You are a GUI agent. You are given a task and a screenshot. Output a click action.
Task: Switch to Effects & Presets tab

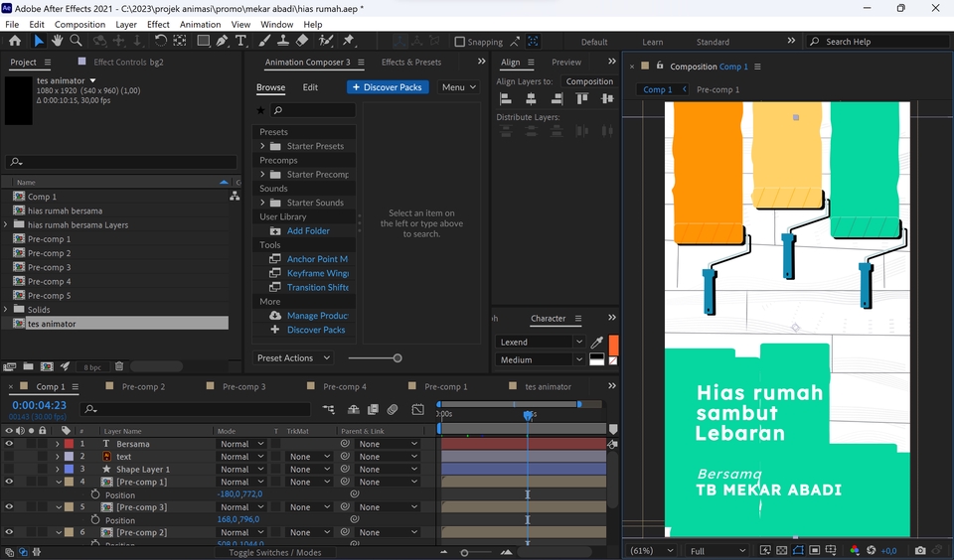[411, 62]
